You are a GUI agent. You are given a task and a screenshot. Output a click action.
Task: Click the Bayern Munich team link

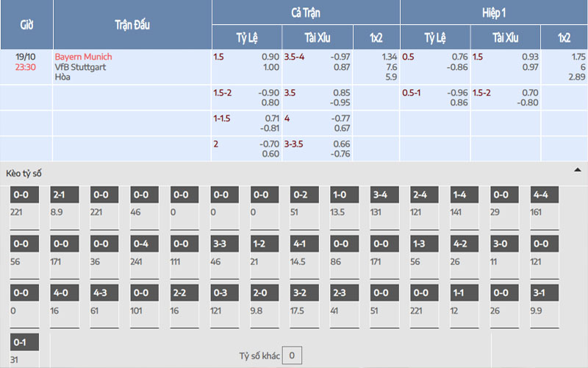click(x=83, y=57)
